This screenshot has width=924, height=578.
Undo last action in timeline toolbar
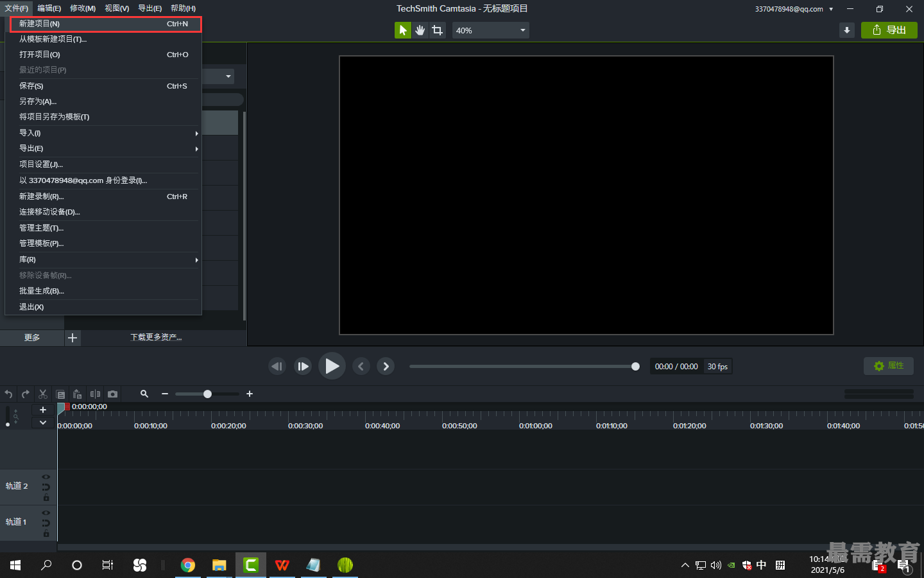(8, 394)
